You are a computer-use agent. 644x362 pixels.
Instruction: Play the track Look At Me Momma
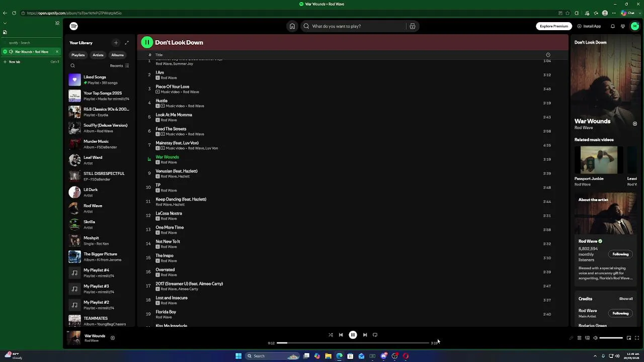click(x=174, y=115)
